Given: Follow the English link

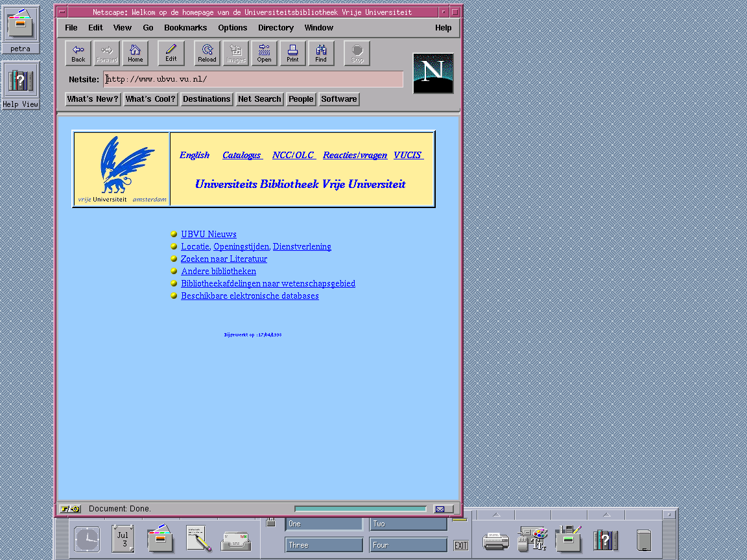Looking at the screenshot, I should pyautogui.click(x=195, y=155).
